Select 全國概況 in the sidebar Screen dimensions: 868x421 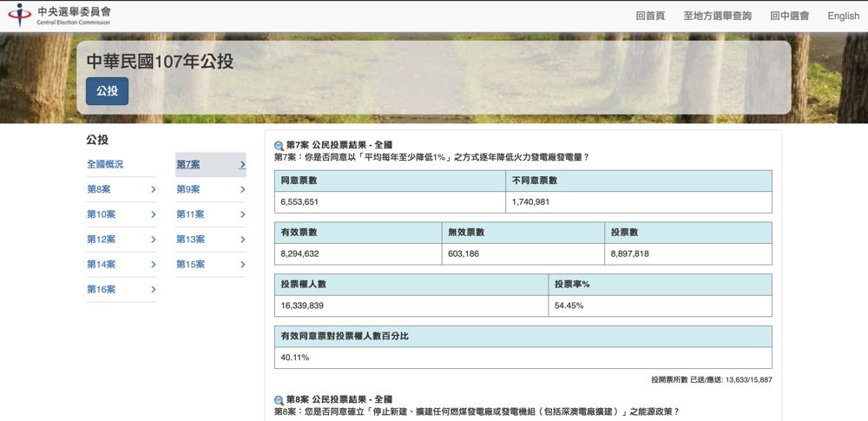(105, 164)
